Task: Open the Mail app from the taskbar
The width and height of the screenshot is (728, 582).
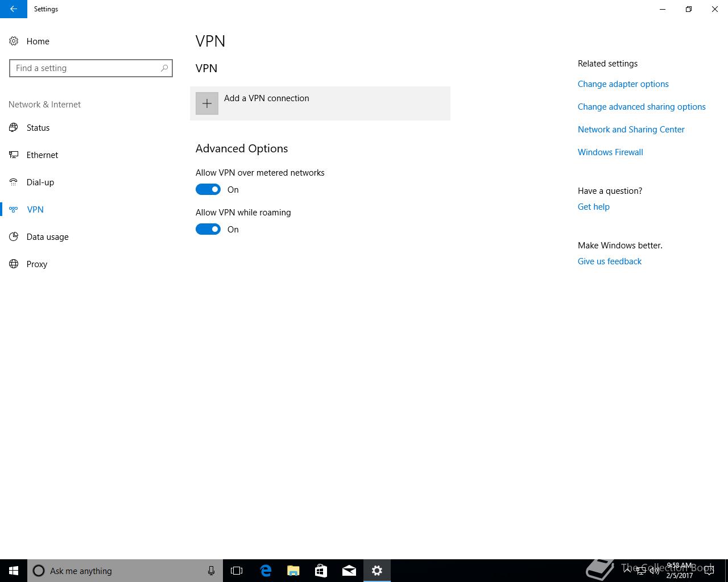Action: pyautogui.click(x=349, y=571)
